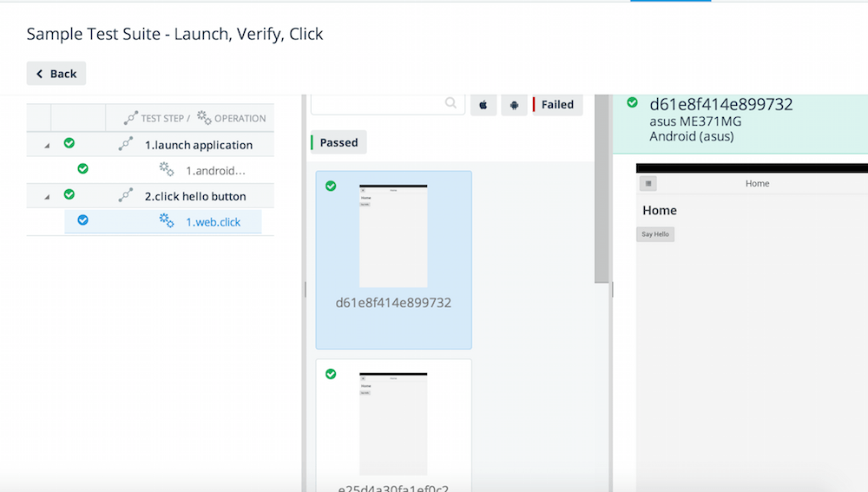Viewport: 868px width, 492px height.
Task: Click pass check on e25d4a30fa1ef0c2 card
Action: [x=331, y=374]
